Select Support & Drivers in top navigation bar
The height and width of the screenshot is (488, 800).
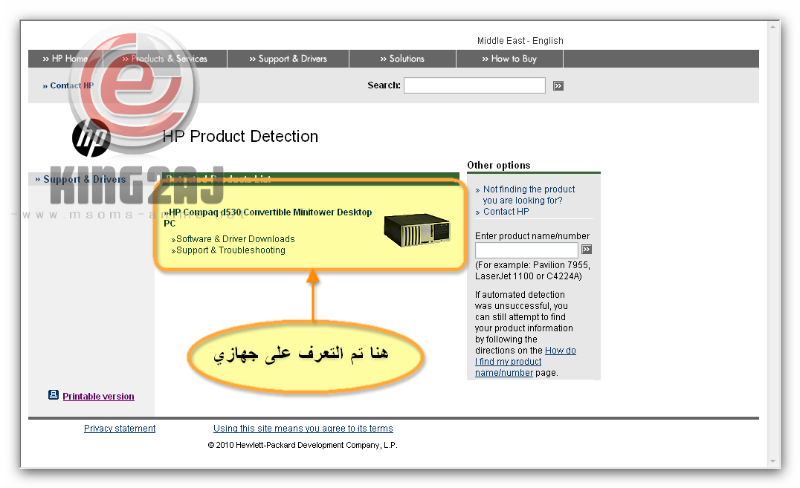[x=288, y=59]
